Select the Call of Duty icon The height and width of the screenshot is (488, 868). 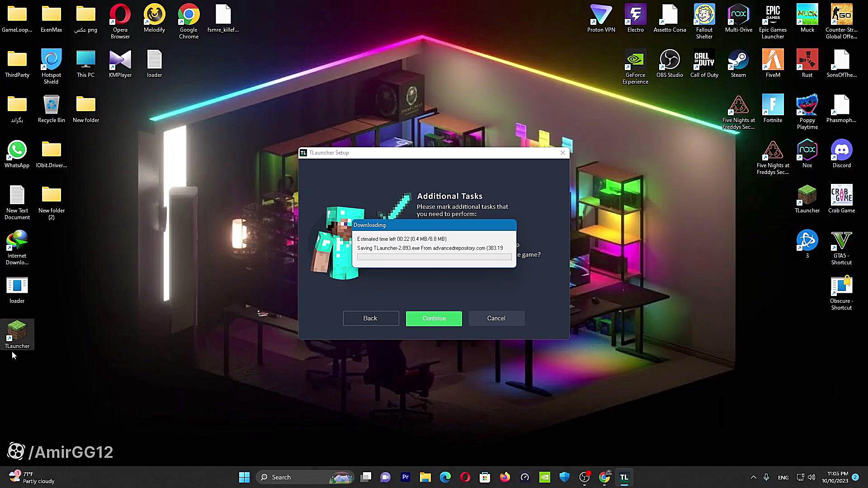704,63
